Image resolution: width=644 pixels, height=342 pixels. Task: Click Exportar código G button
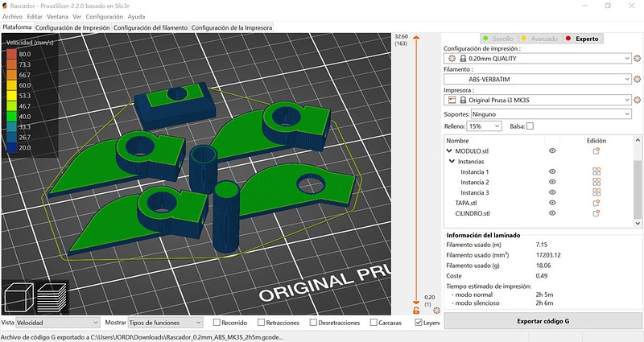[x=543, y=321]
